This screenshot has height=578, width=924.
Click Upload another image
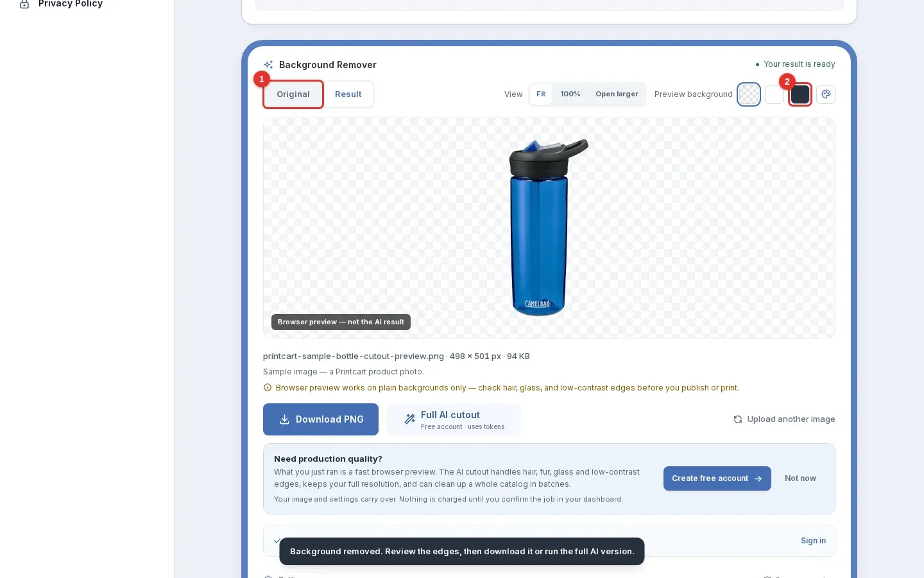coord(784,419)
